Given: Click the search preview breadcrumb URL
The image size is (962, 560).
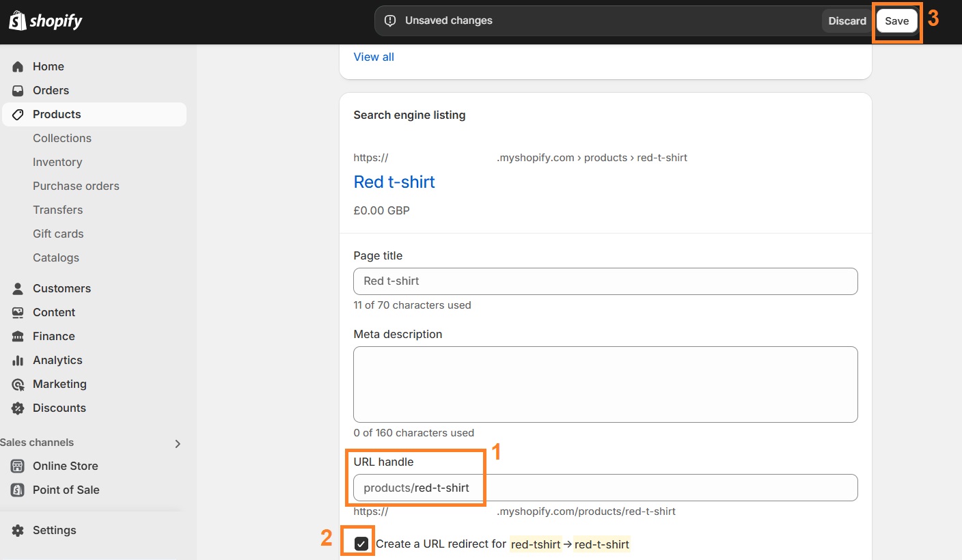Looking at the screenshot, I should coord(520,158).
